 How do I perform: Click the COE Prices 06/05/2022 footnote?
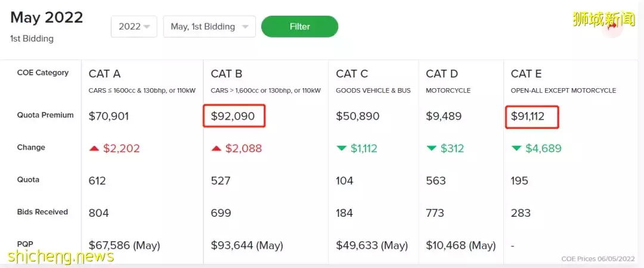click(598, 259)
